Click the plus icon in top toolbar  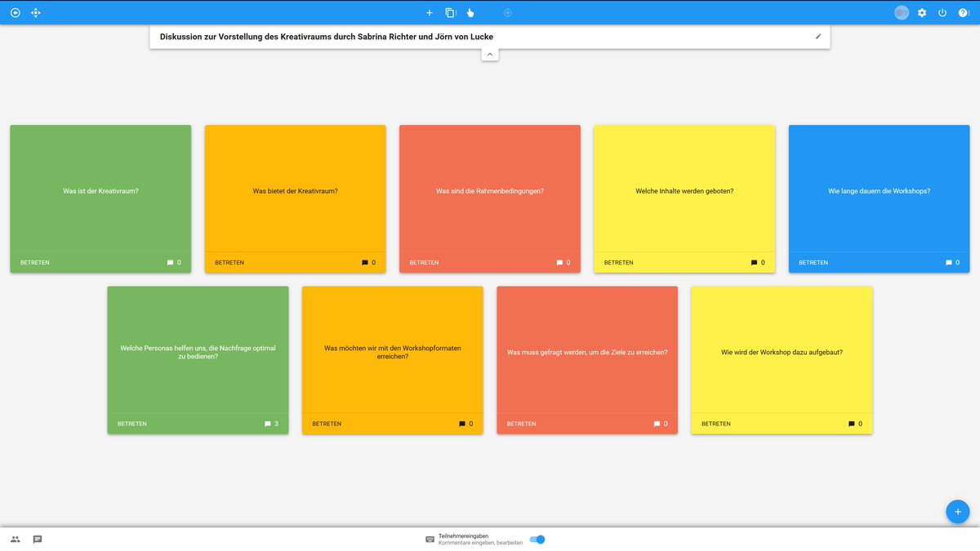point(430,12)
